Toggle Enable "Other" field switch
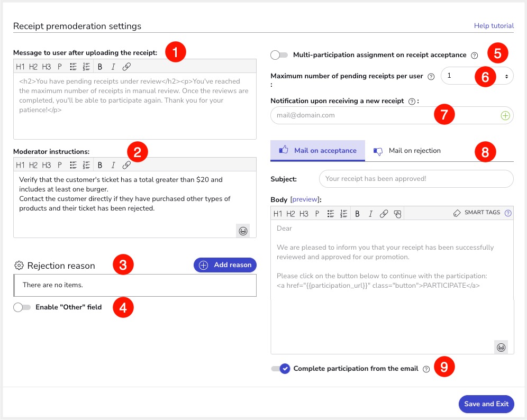527x420 pixels. [22, 307]
